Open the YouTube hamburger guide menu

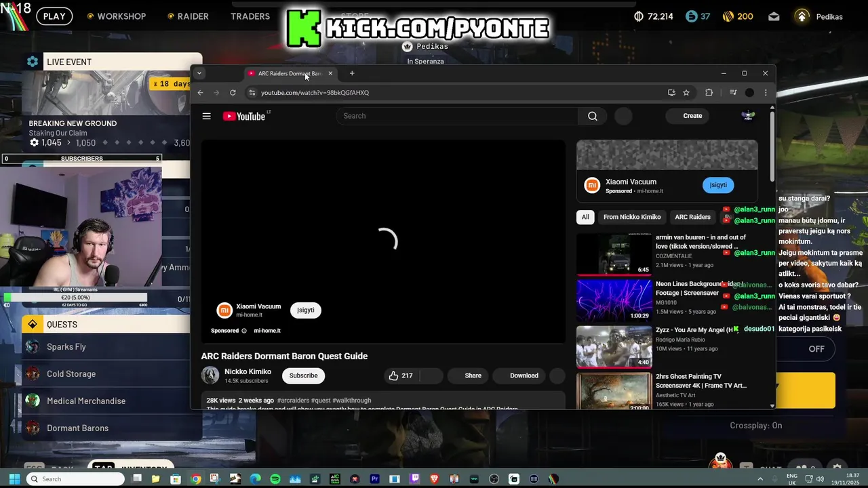(206, 116)
